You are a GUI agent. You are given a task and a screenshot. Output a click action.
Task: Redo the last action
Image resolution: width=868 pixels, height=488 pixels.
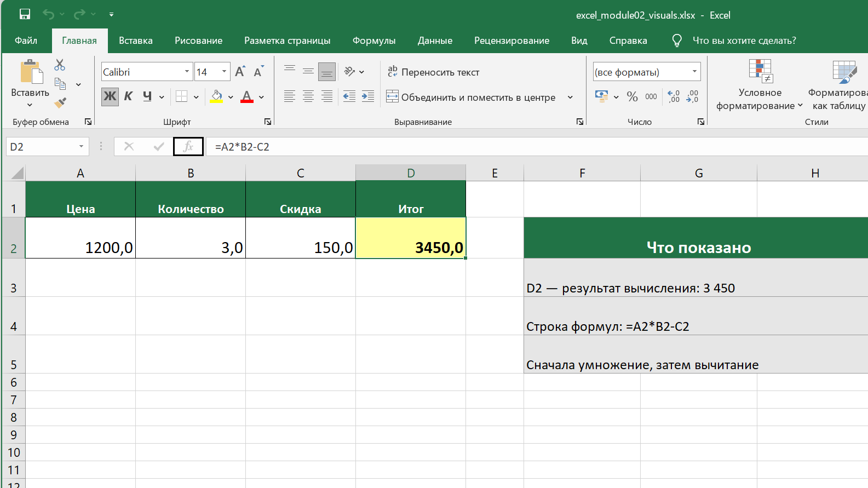click(x=80, y=15)
